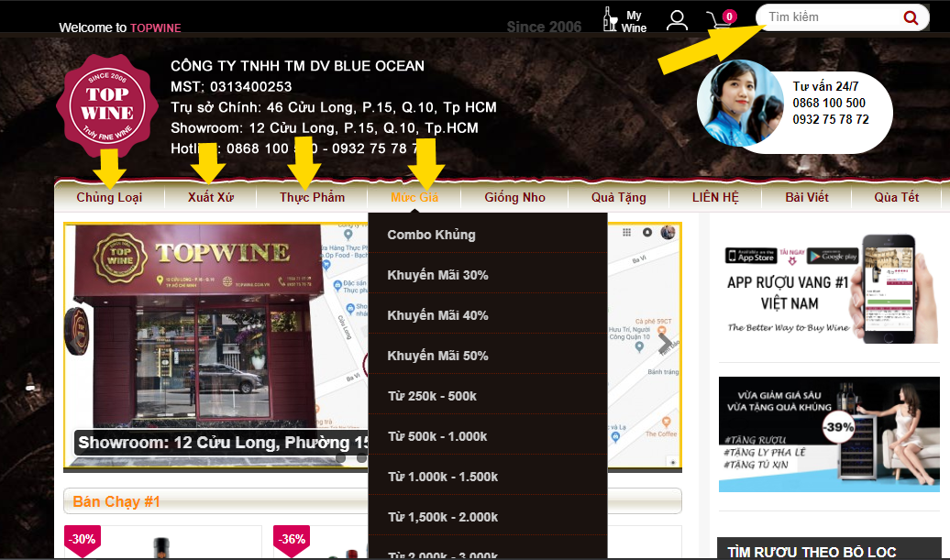
Task: Select Combo Khủng from dropdown
Action: coord(488,235)
